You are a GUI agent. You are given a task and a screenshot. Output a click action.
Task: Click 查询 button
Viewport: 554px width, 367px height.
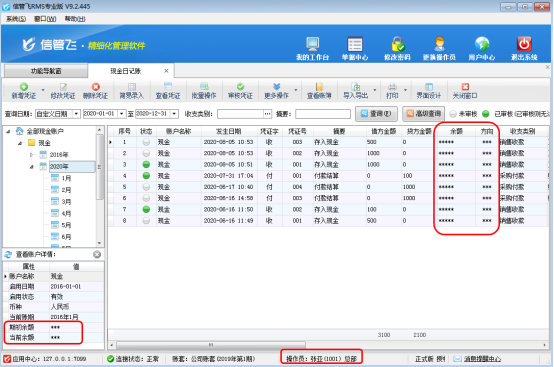[x=376, y=114]
